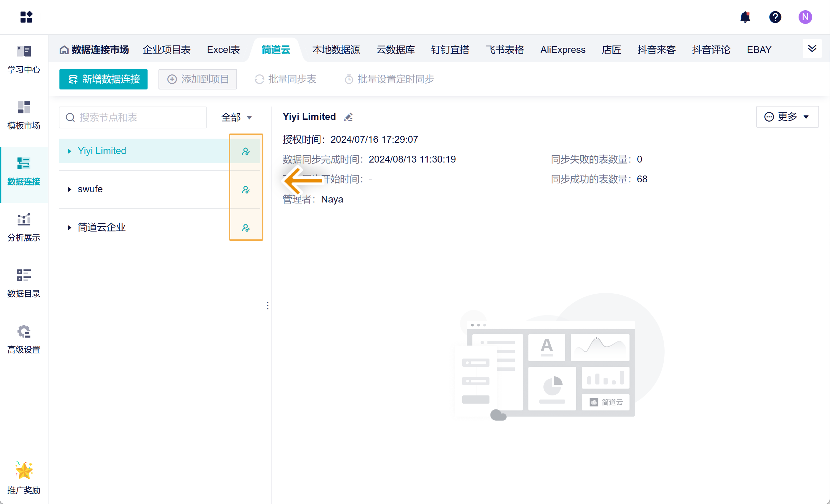Open the help question mark icon
This screenshot has width=830, height=504.
pos(775,17)
